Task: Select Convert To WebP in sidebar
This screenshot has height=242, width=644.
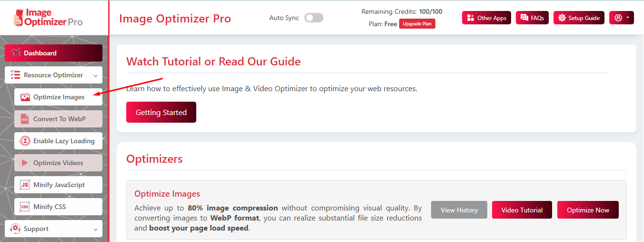Action: pyautogui.click(x=58, y=119)
